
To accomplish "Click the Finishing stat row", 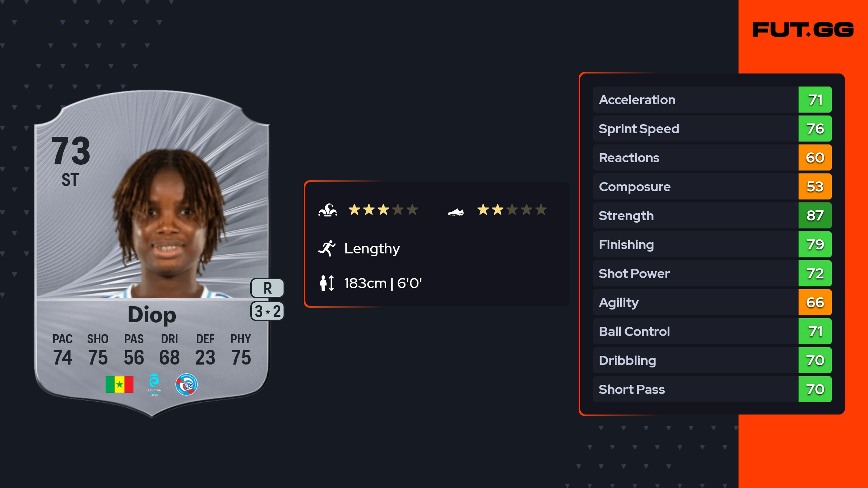I will [694, 245].
